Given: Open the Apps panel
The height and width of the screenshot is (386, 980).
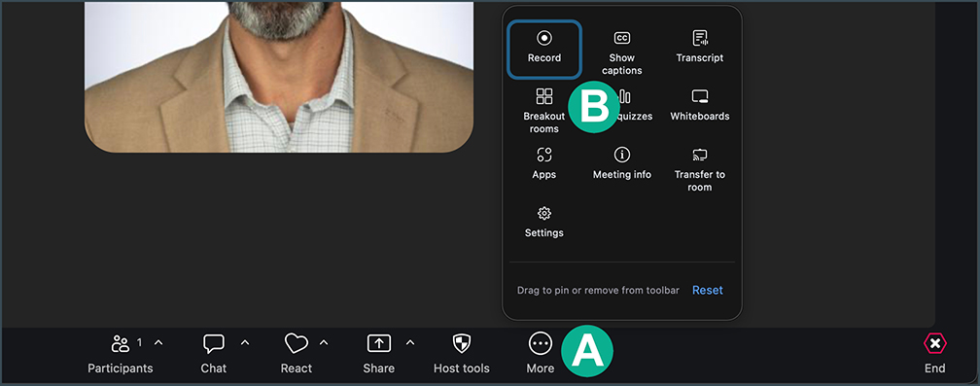Looking at the screenshot, I should point(544,163).
